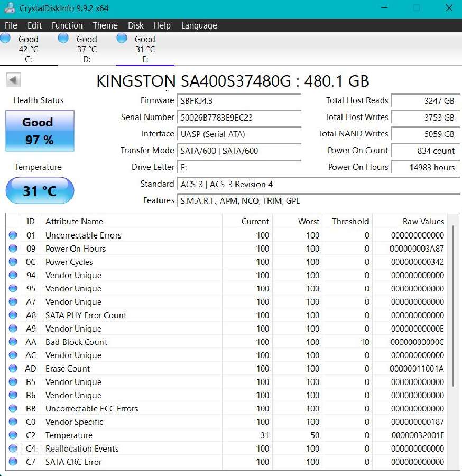Click Power On Hours value 14983 hours

pos(426,168)
